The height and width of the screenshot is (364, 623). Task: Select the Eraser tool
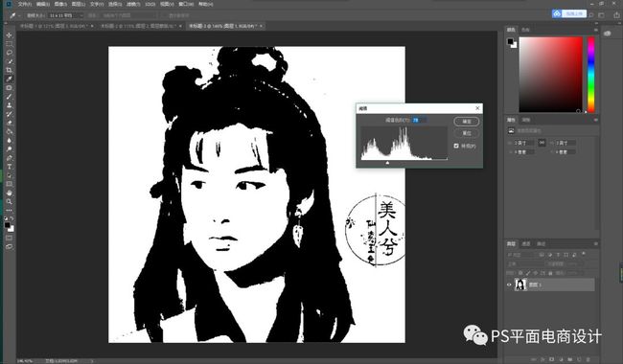click(9, 123)
